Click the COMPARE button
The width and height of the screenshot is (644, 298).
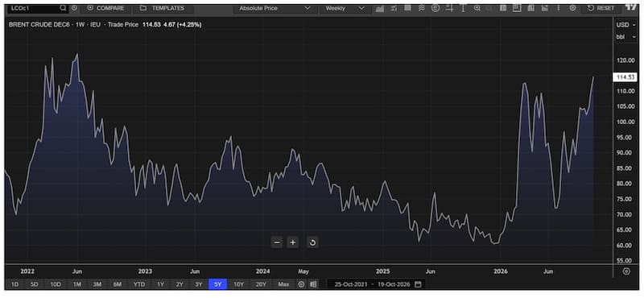tap(106, 8)
